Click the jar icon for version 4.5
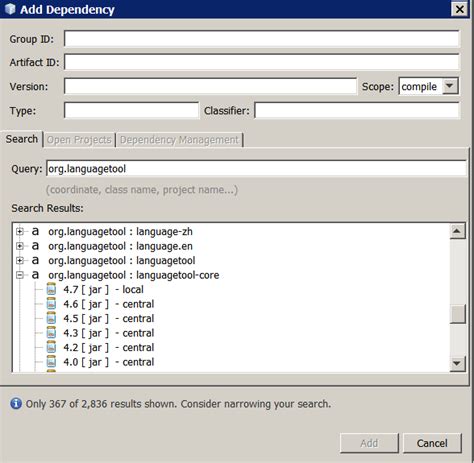 pos(51,318)
